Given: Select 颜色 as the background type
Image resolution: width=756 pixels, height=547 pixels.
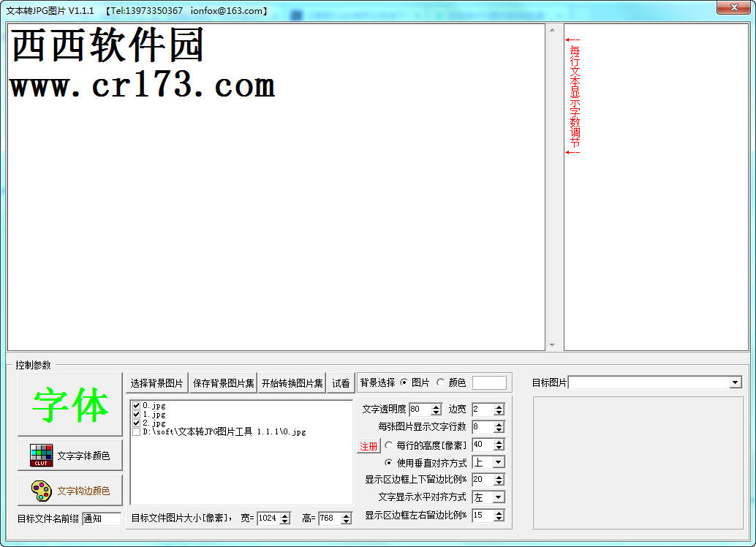Looking at the screenshot, I should pyautogui.click(x=440, y=382).
